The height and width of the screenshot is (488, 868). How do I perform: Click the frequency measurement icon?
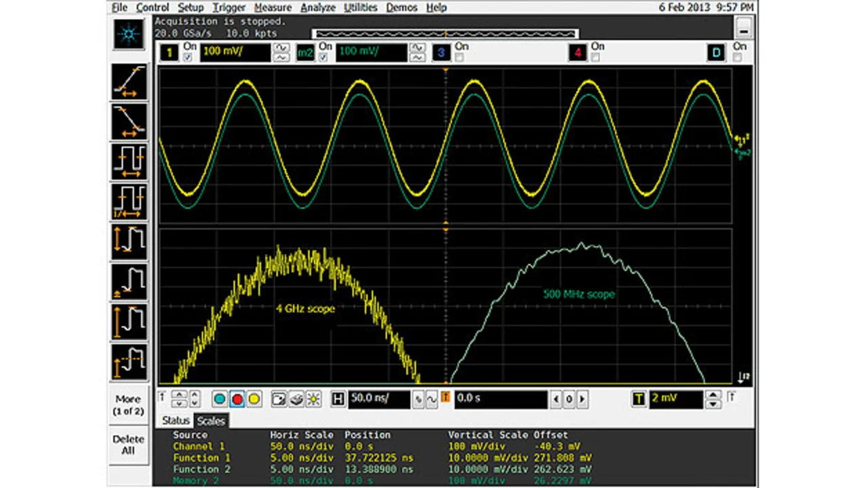pyautogui.click(x=129, y=202)
